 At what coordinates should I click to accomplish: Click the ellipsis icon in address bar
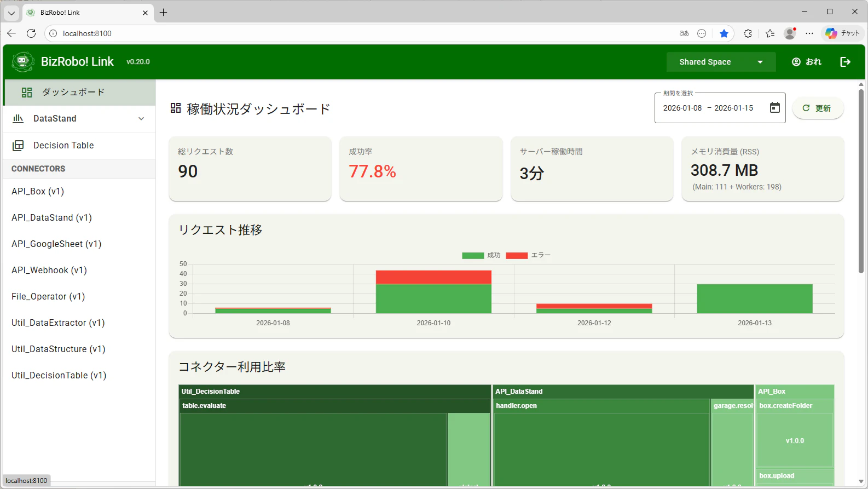point(702,33)
